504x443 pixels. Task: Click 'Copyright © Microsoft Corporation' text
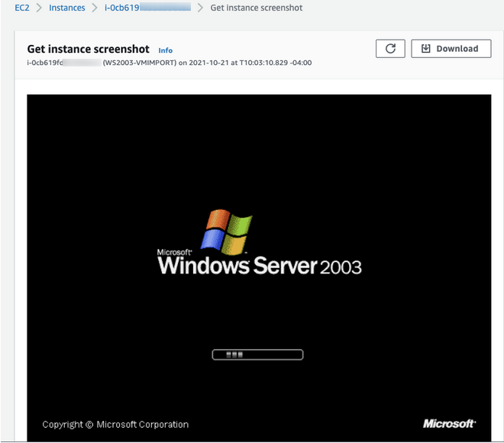115,425
